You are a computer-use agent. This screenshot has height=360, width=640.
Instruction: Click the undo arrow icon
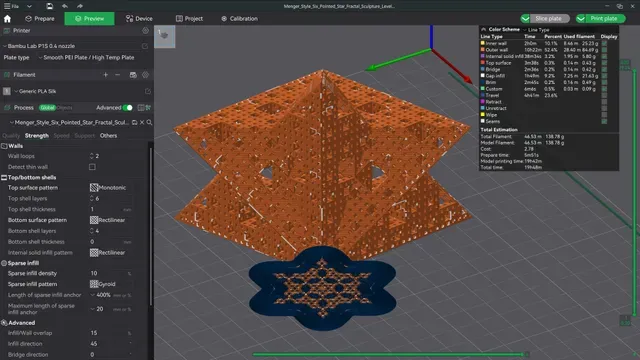click(x=65, y=6)
